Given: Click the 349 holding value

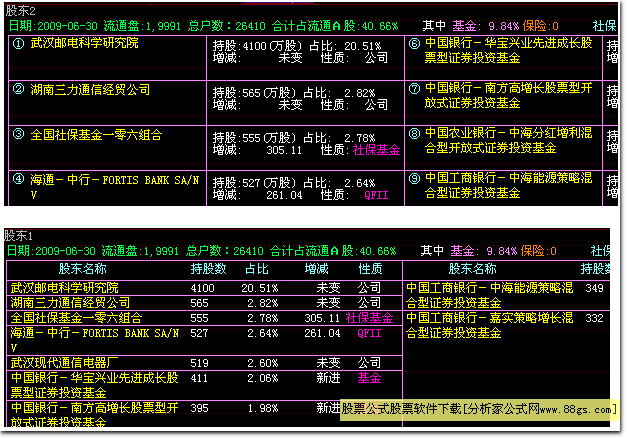Looking at the screenshot, I should click(594, 288).
